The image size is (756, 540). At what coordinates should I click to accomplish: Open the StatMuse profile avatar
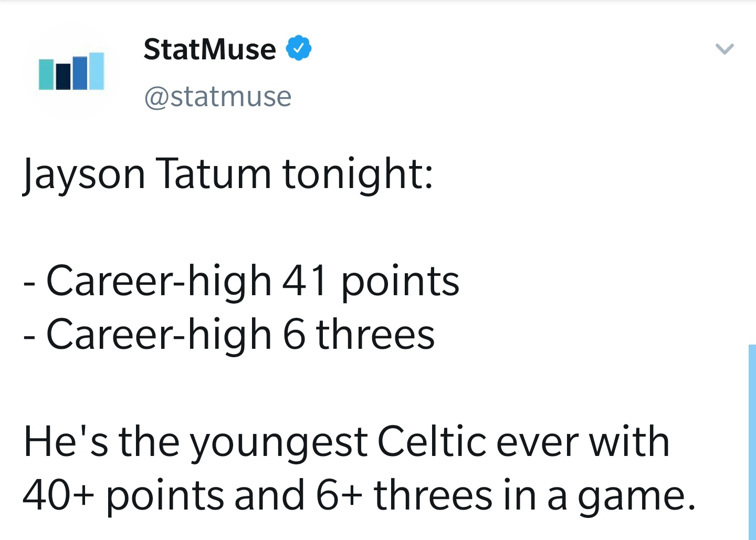point(71,71)
